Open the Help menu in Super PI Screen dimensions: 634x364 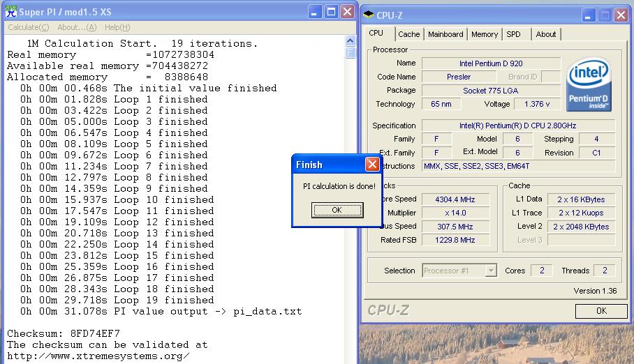117,27
